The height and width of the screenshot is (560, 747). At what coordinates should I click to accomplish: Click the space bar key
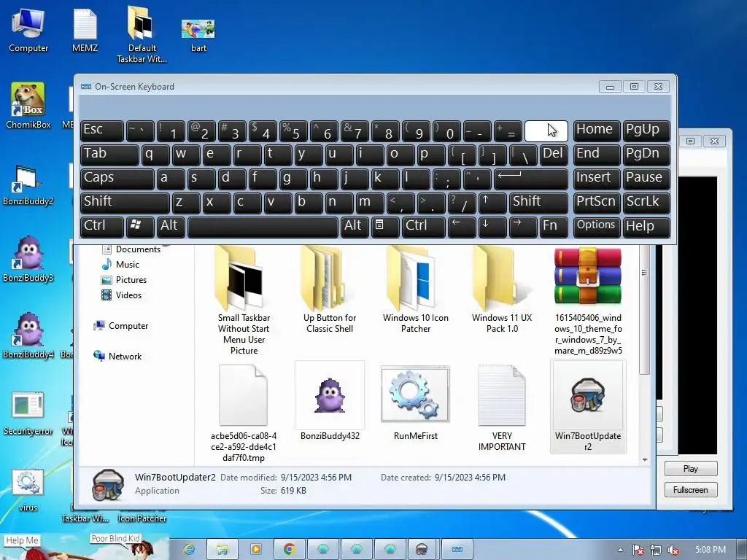pyautogui.click(x=263, y=226)
